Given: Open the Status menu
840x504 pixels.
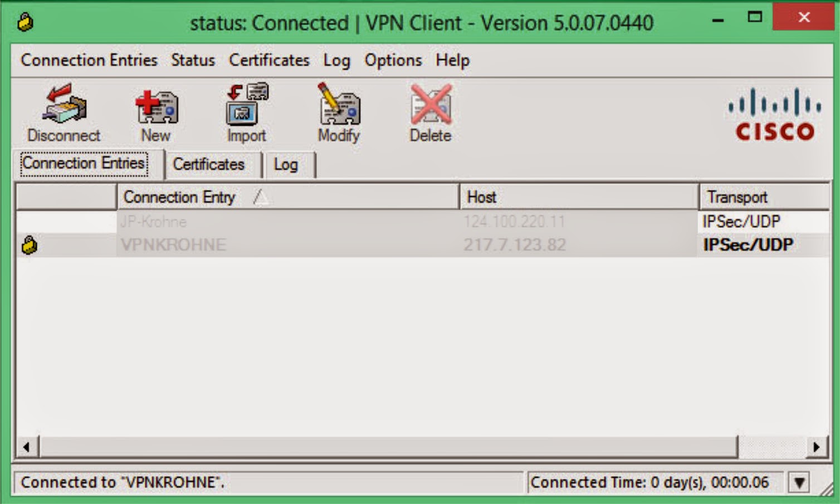Looking at the screenshot, I should 193,60.
